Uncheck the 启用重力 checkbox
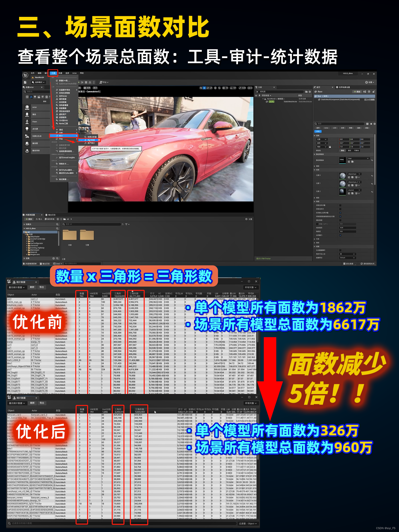 pos(340,235)
